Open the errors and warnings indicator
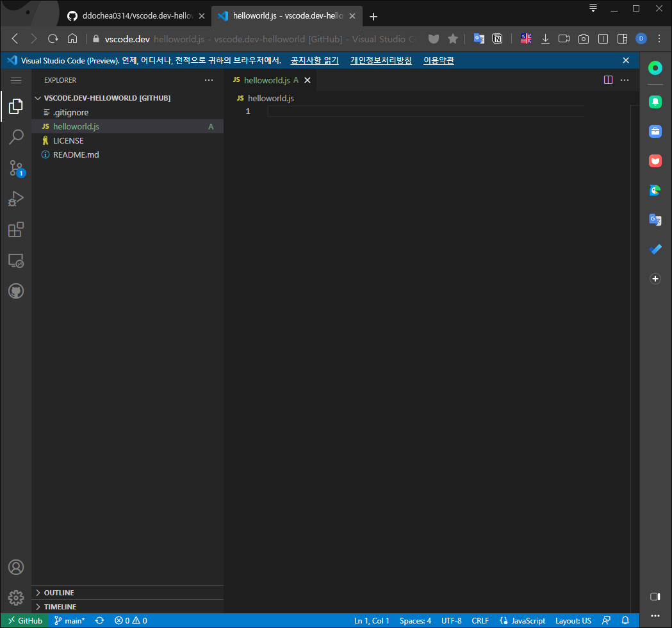Screen dimensions: 672x628 pyautogui.click(x=131, y=620)
